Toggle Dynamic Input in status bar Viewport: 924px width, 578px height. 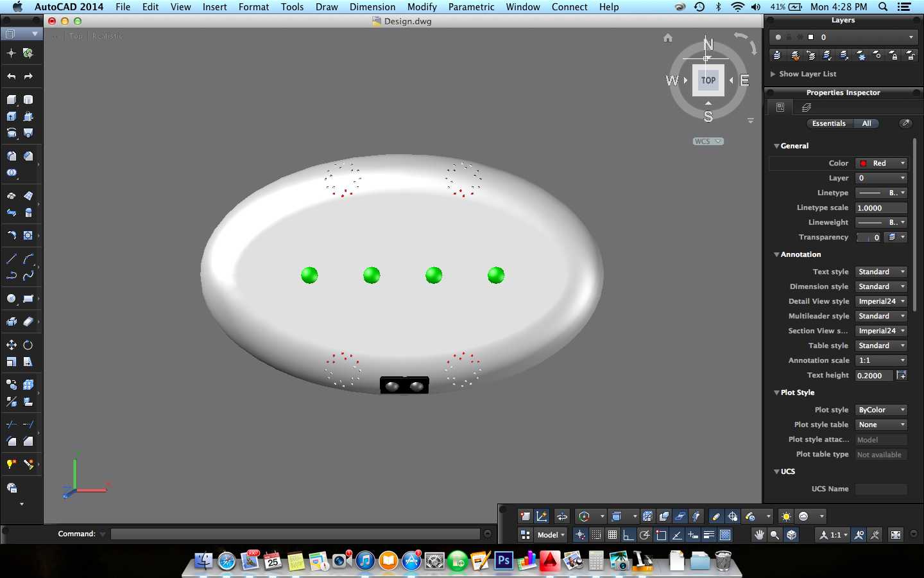point(693,535)
